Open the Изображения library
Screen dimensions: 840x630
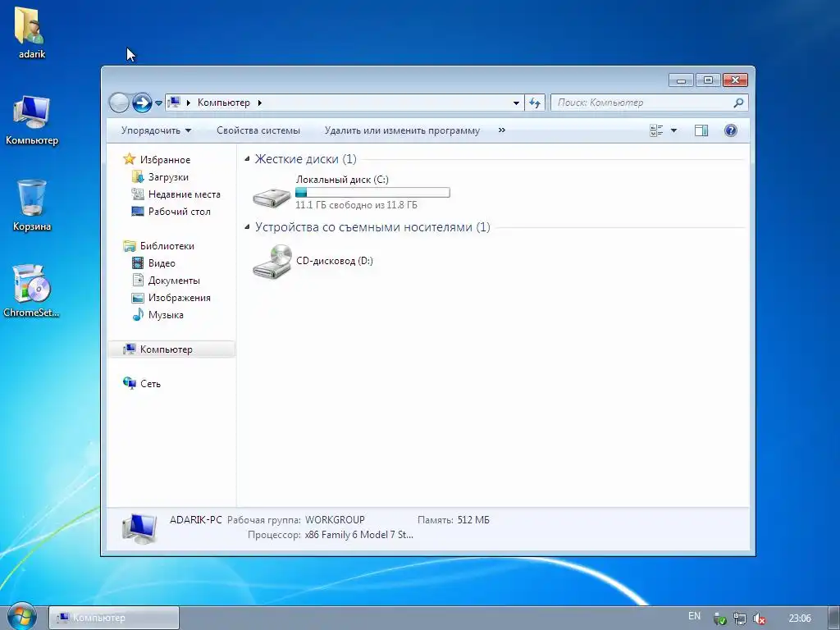coord(180,297)
